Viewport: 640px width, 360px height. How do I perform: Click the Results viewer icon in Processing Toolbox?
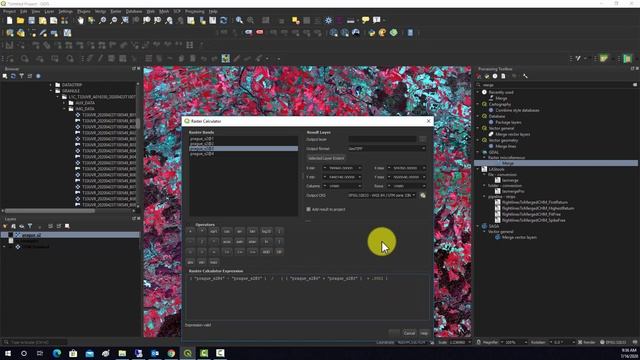click(x=503, y=76)
